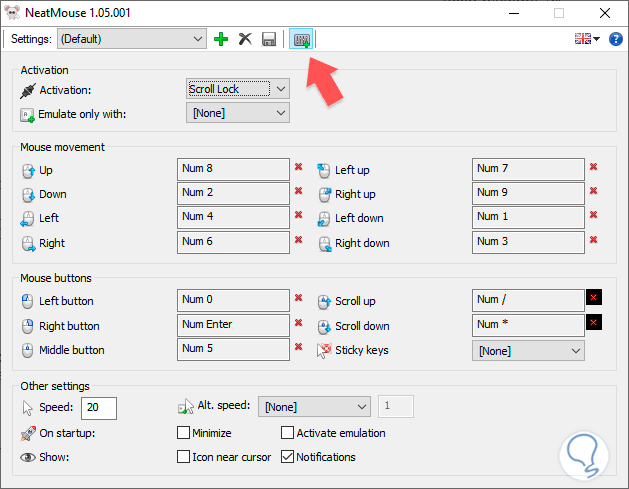Clear the Middle button key binding

click(298, 347)
